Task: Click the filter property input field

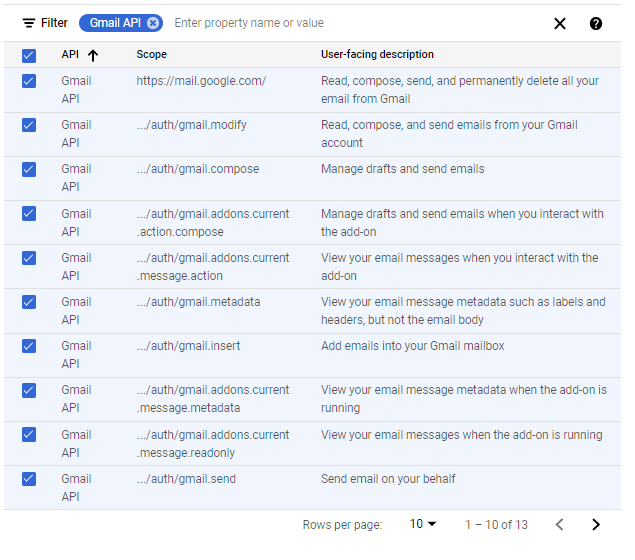Action: [x=350, y=23]
